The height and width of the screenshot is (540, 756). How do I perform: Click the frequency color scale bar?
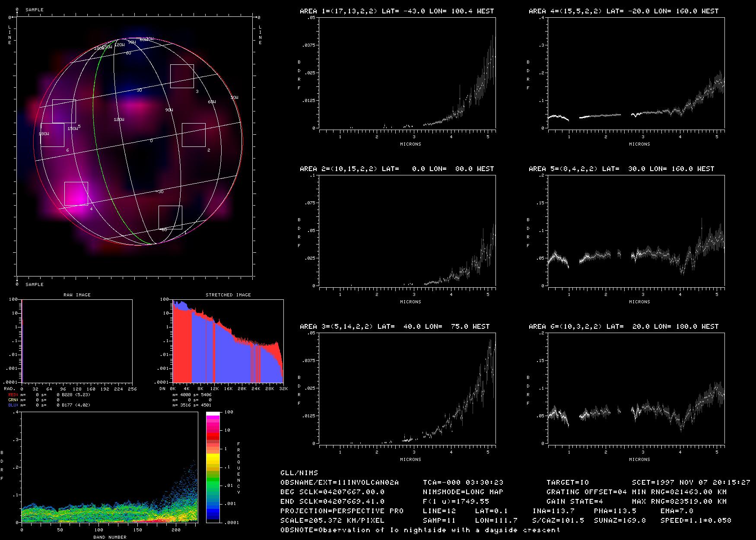coord(213,467)
